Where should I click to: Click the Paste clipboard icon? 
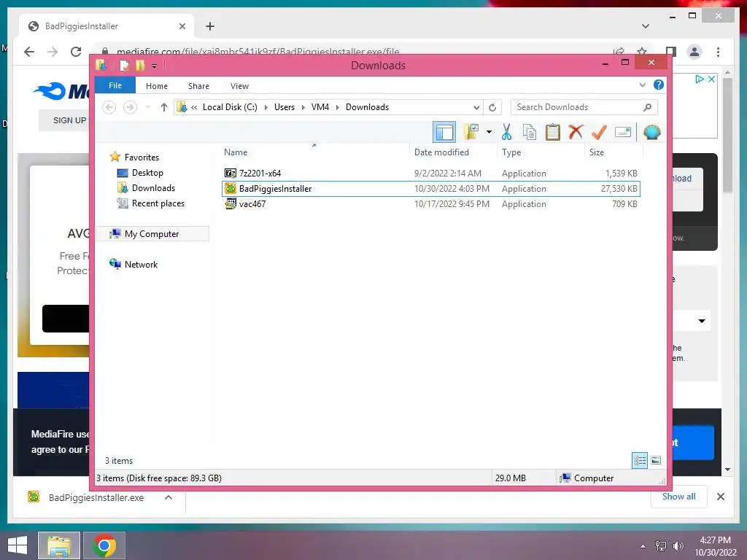(553, 132)
